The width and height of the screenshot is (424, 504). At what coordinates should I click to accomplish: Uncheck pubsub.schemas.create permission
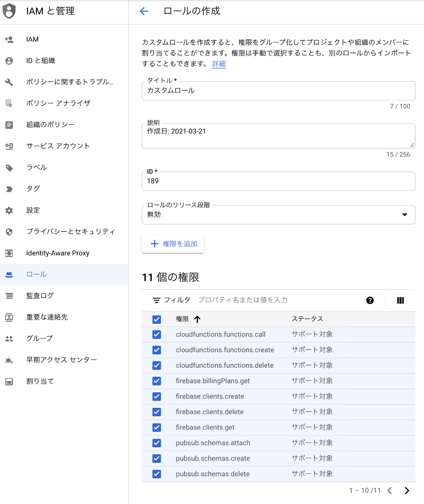point(157,459)
